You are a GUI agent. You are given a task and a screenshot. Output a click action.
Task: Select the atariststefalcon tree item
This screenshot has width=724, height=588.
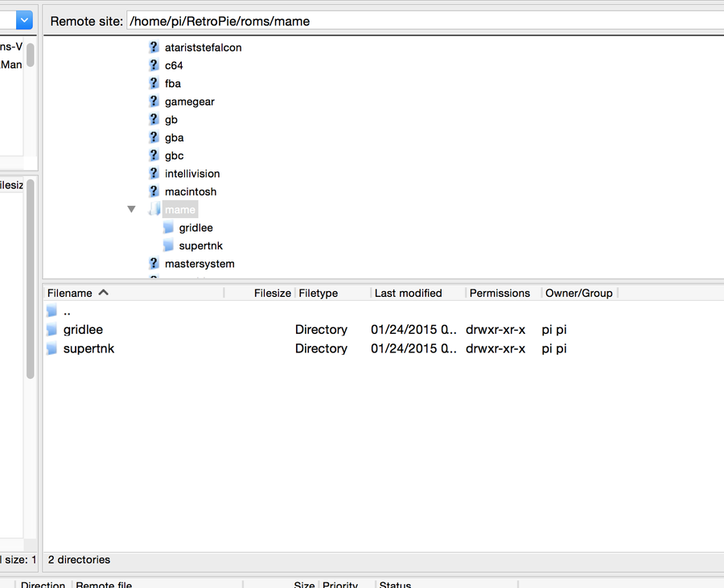[203, 47]
